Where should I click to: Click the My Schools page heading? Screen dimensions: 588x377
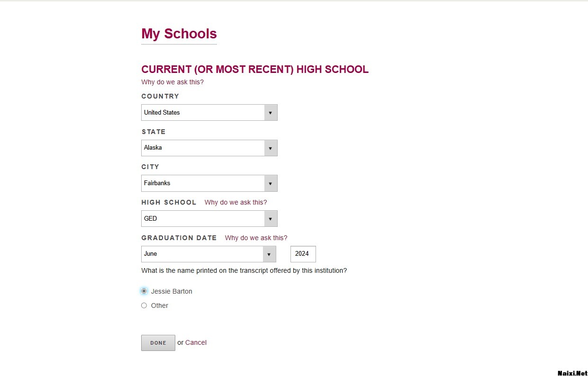tap(179, 34)
